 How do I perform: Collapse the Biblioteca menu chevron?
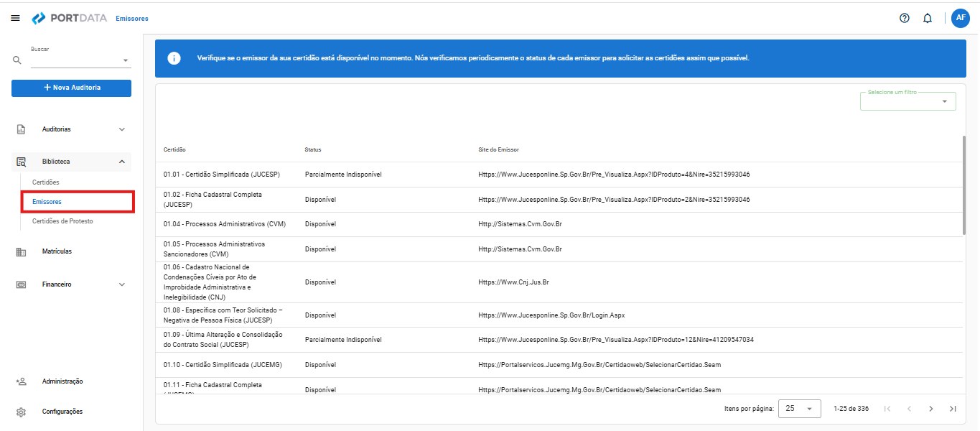click(x=121, y=162)
